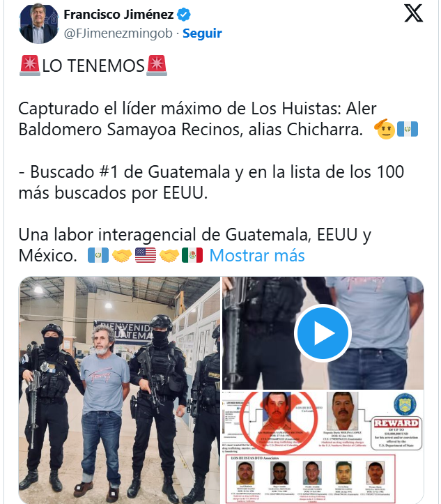Viewport: 441px width, 504px height.
Task: Click Guatemala flag emoji after Chicharra
Action: click(x=408, y=129)
